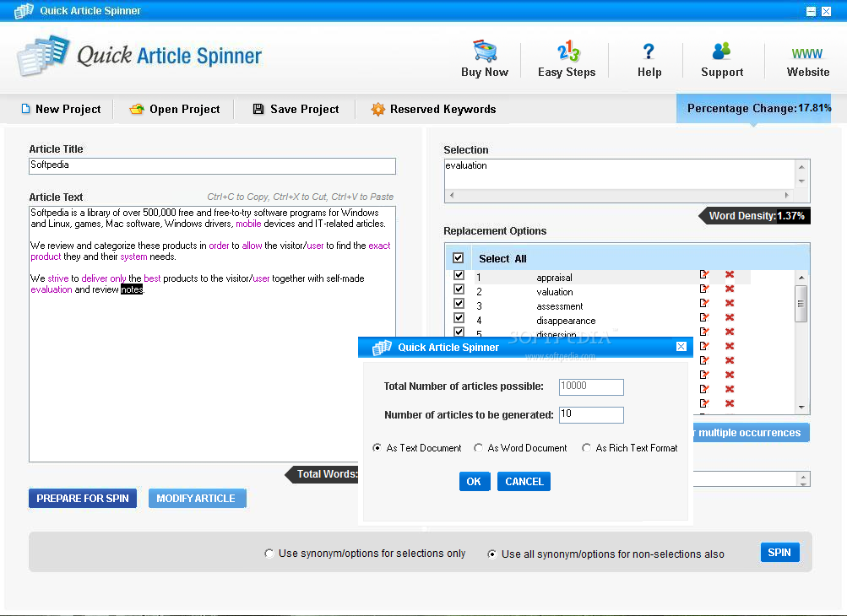Click the Open Project folder icon
This screenshot has height=616, width=847.
tap(137, 109)
